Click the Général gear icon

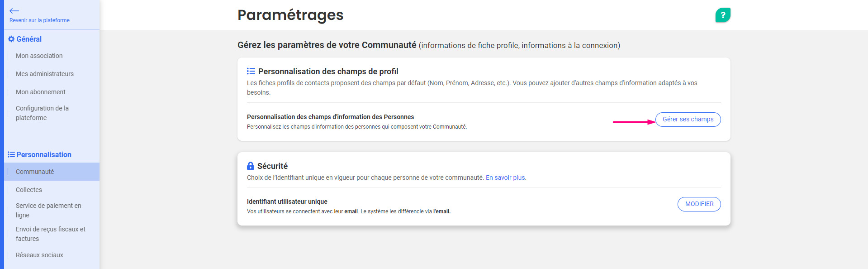point(11,39)
